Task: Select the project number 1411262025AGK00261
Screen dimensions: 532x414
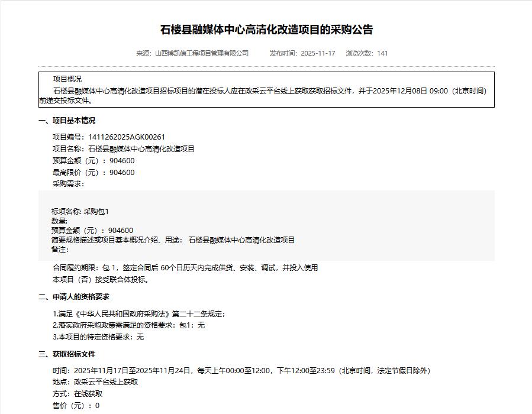Action: pyautogui.click(x=126, y=137)
